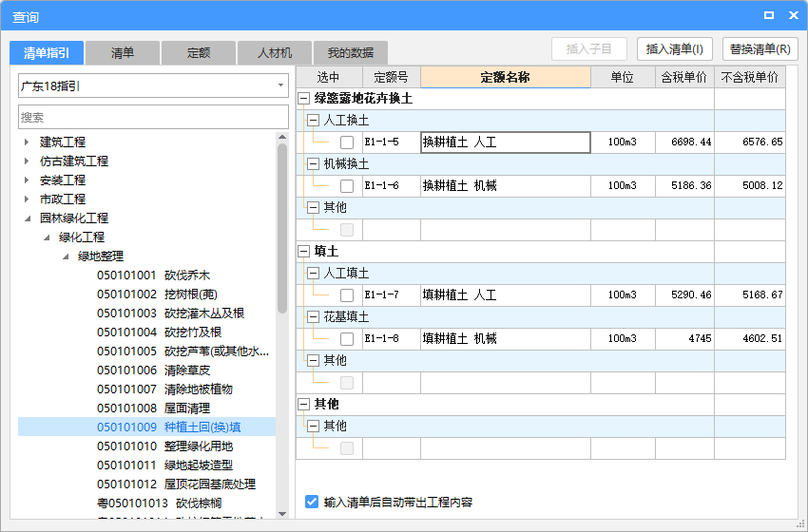Click the tree vertical scrollbar thumb
This screenshot has width=808, height=532.
[x=282, y=228]
